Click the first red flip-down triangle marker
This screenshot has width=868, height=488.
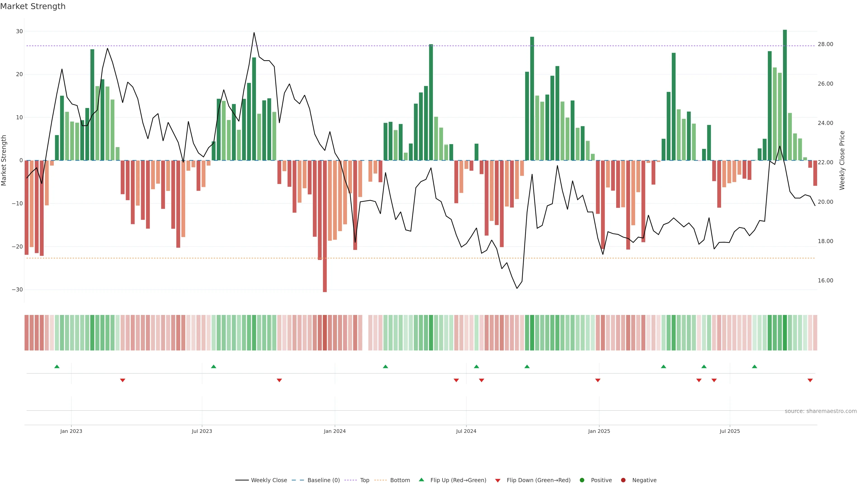(x=123, y=380)
